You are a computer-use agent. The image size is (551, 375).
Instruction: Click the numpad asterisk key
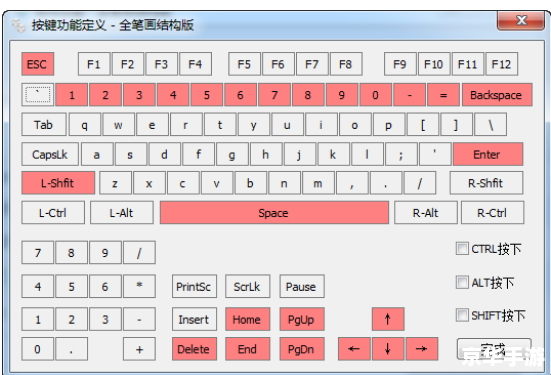tap(140, 286)
